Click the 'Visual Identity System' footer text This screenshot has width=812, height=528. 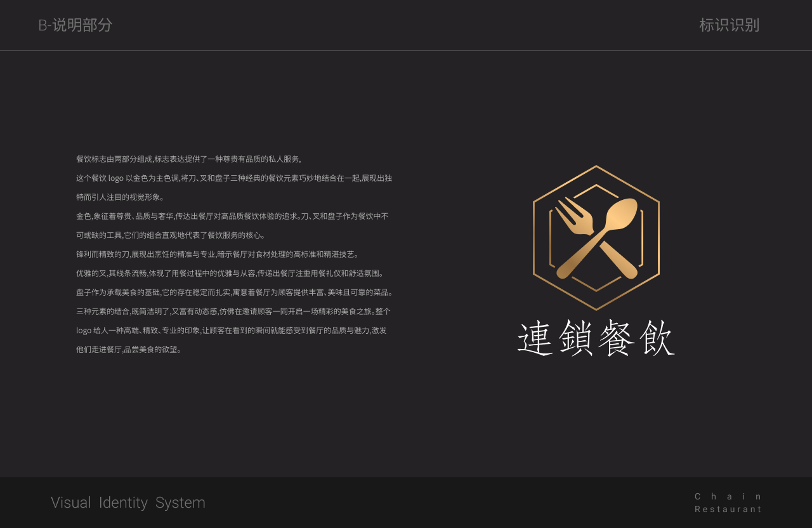(x=128, y=503)
